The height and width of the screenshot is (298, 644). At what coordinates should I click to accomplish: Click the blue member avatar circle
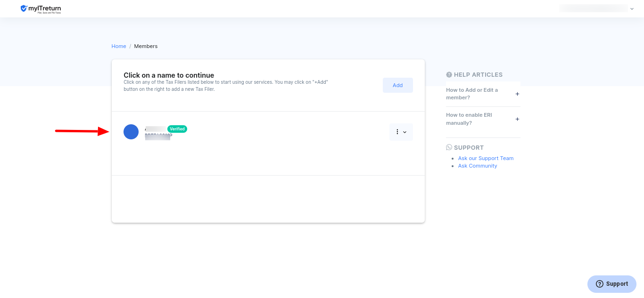coord(131,132)
